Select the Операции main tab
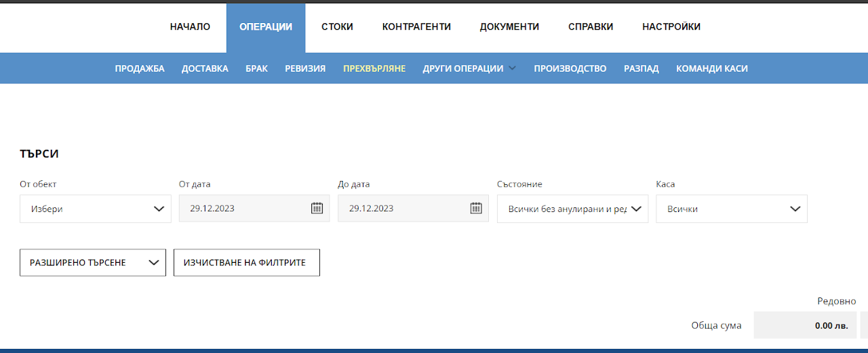Viewport: 868px width, 353px height. [x=266, y=27]
